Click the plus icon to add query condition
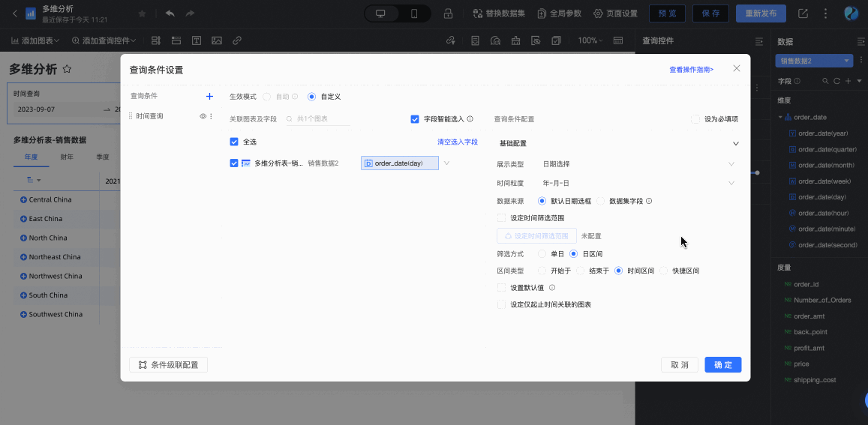Image resolution: width=868 pixels, height=425 pixels. [x=209, y=97]
